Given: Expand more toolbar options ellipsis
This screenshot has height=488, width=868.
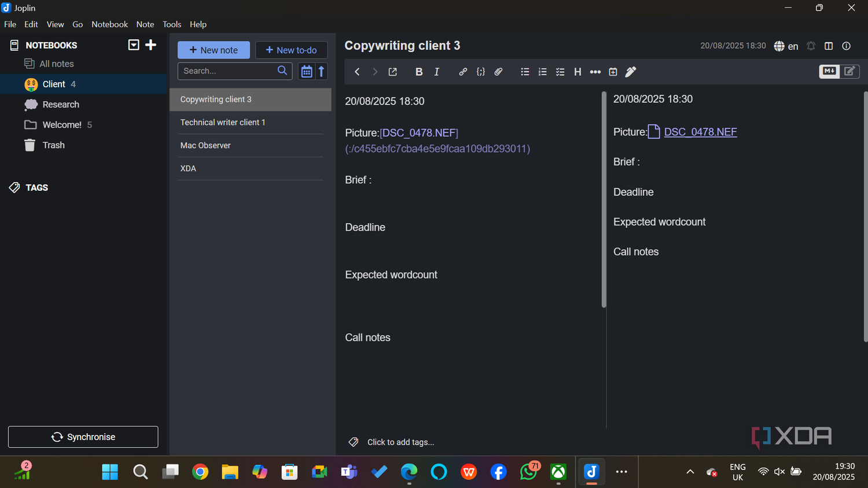Looking at the screenshot, I should [x=595, y=72].
